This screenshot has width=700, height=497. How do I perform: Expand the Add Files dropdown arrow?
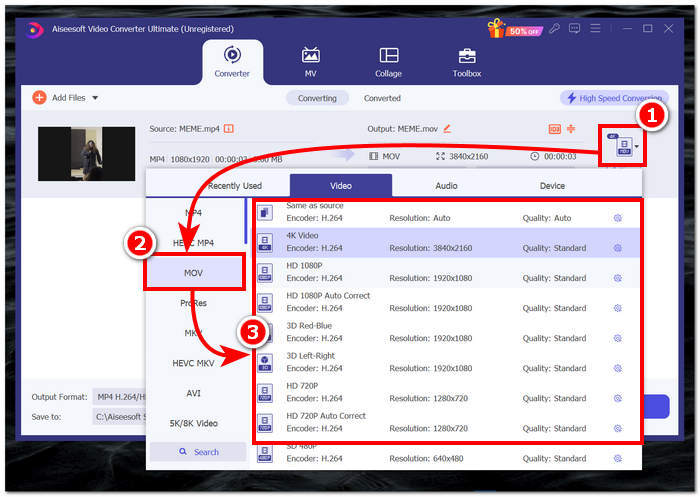[95, 98]
